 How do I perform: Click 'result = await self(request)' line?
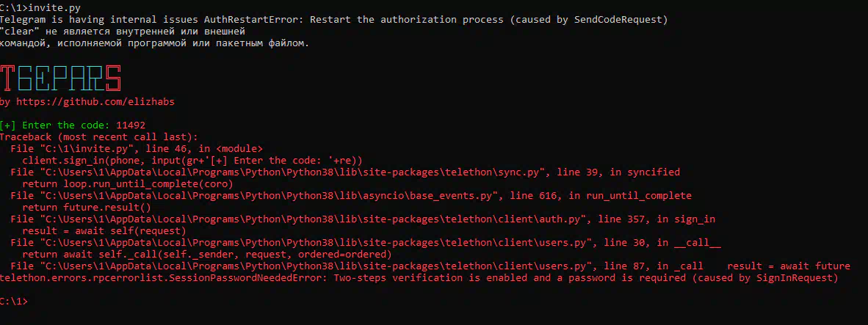(104, 231)
